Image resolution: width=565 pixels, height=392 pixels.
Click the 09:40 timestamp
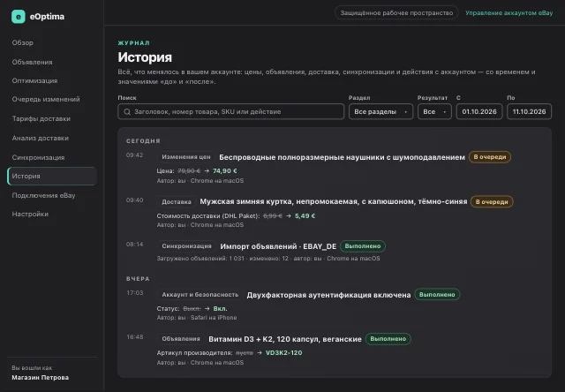pos(135,200)
